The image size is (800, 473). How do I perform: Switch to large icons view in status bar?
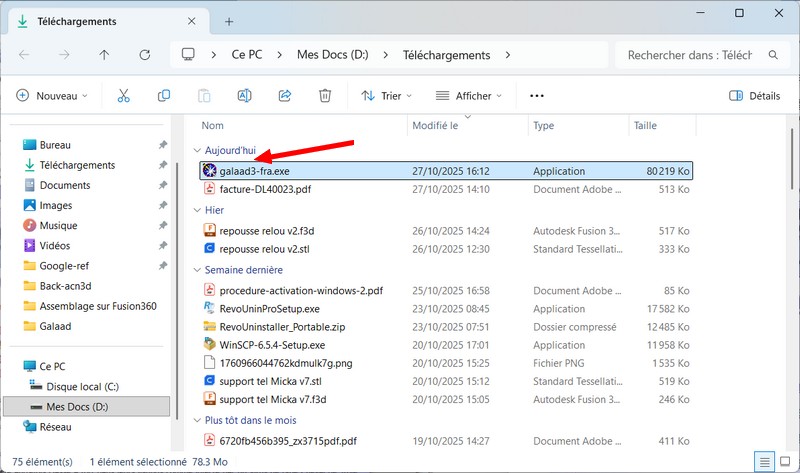click(x=785, y=462)
